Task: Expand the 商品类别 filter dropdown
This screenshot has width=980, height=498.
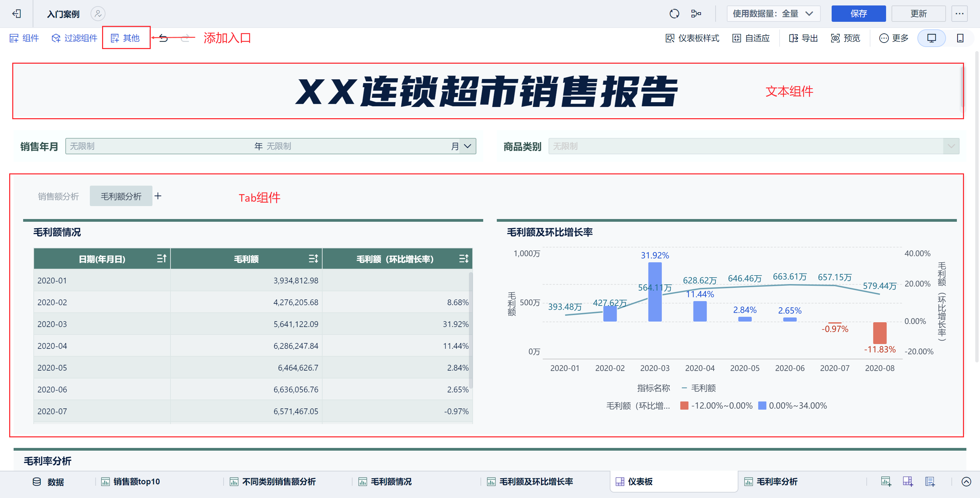Action: (x=951, y=146)
